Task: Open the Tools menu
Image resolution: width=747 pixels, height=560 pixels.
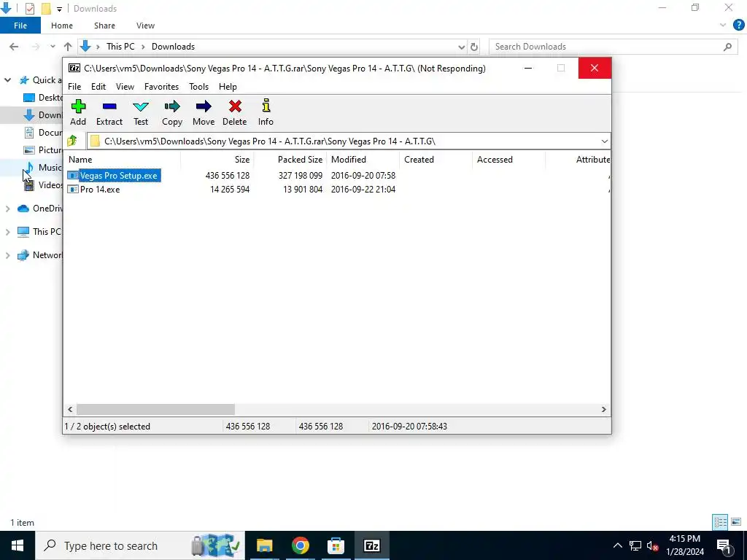Action: tap(198, 87)
